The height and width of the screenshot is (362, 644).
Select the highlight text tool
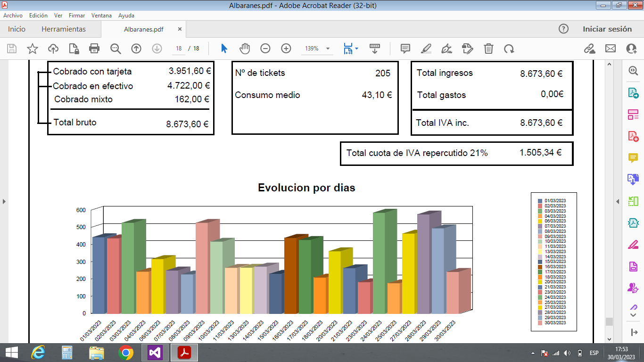click(426, 49)
